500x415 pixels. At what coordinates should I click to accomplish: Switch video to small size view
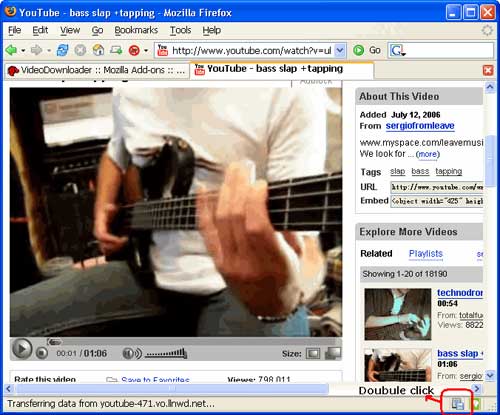[x=313, y=353]
